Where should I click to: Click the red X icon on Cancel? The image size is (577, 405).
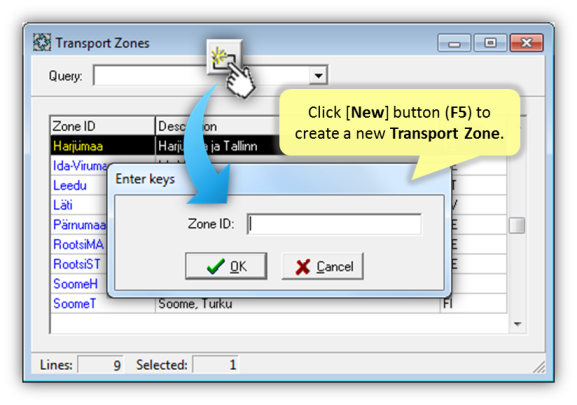tap(302, 267)
